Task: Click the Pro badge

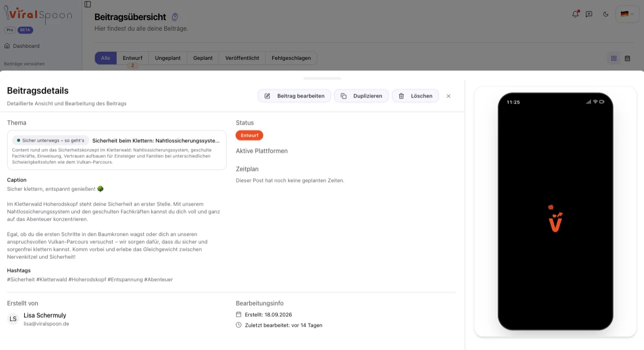Action: [10, 30]
